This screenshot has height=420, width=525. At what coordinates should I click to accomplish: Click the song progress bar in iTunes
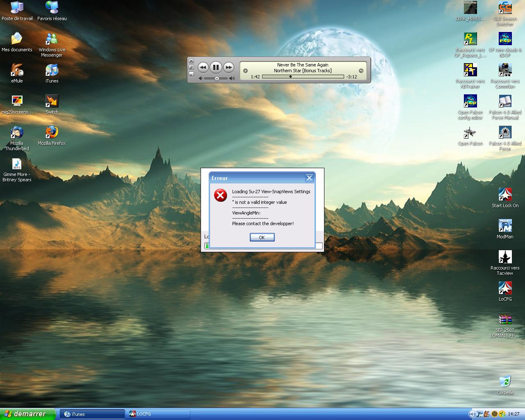[303, 77]
